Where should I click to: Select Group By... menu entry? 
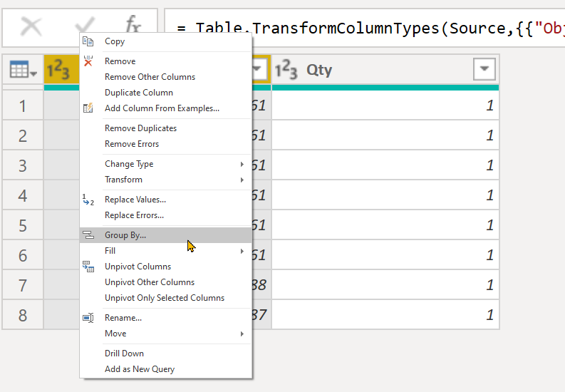[165, 235]
